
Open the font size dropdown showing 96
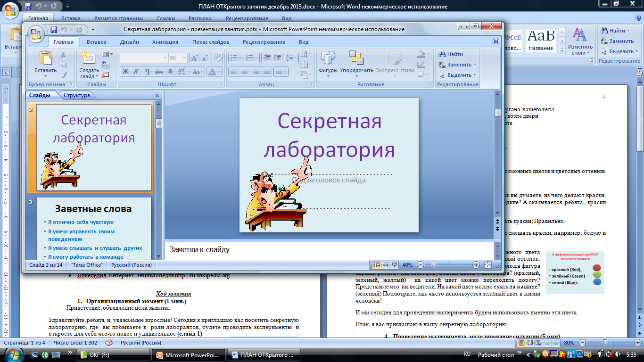tap(184, 58)
